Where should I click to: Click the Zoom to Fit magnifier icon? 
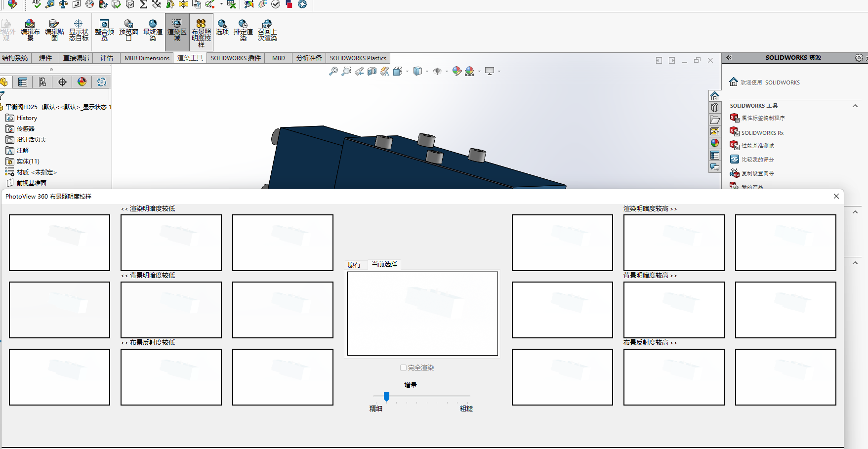(333, 71)
